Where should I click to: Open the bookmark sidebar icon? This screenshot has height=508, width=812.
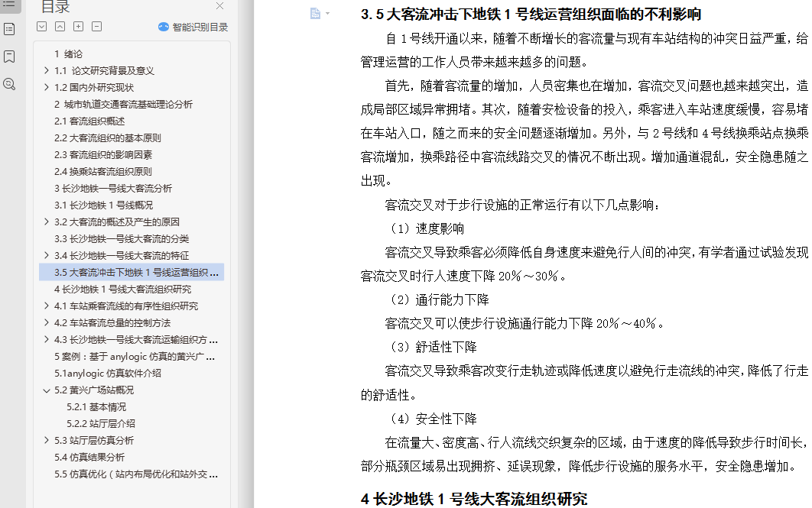pos(9,57)
